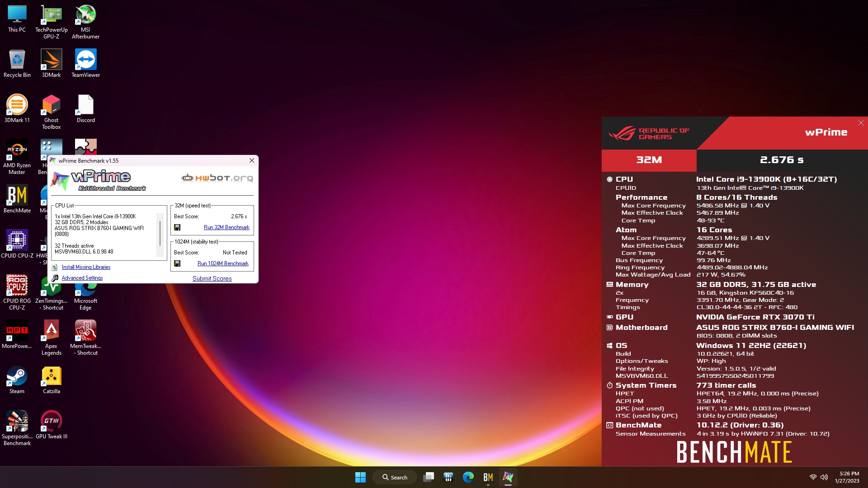Click the taskbar Search box
This screenshot has width=868, height=488.
[x=395, y=477]
